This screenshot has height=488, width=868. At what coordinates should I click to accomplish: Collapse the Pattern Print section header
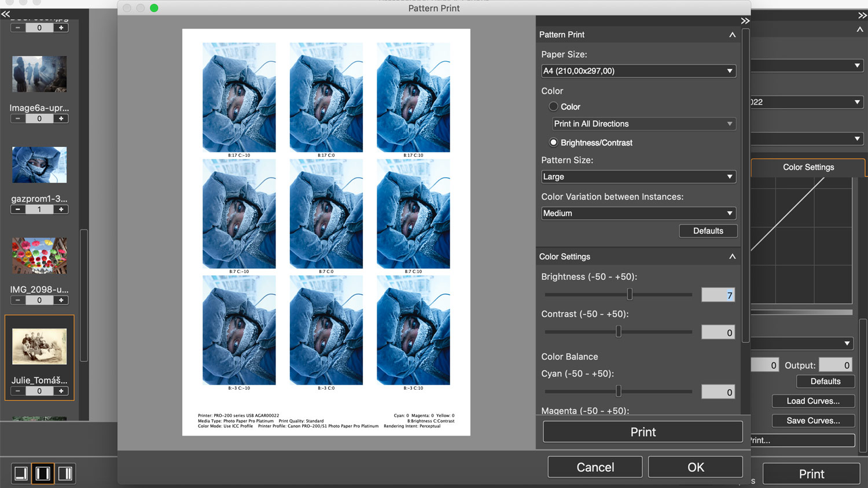tap(732, 35)
